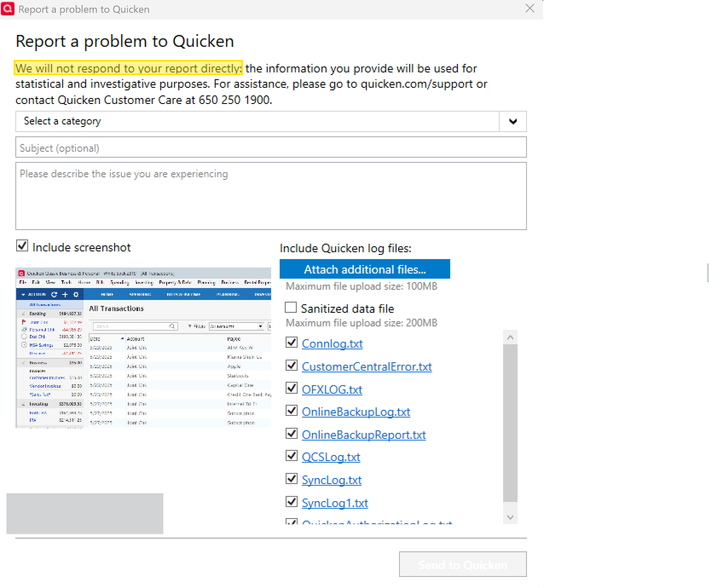Viewport: 709px width, 588px height.
Task: Focus the issue description text area
Action: (x=271, y=196)
